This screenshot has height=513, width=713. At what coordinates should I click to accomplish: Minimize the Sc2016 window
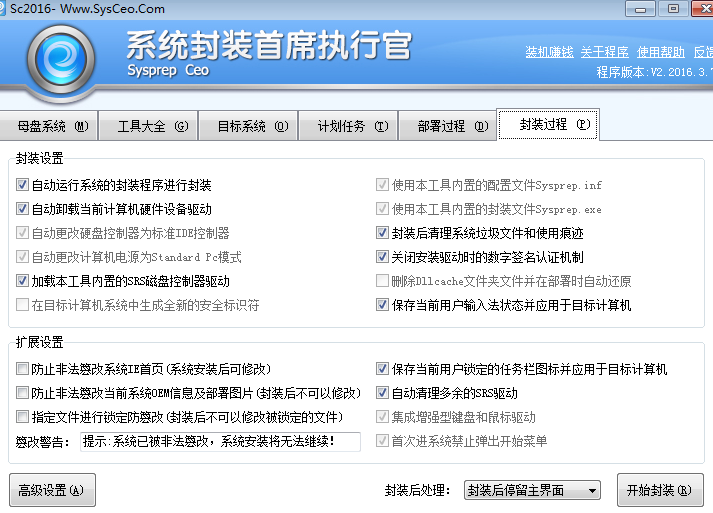click(x=640, y=9)
